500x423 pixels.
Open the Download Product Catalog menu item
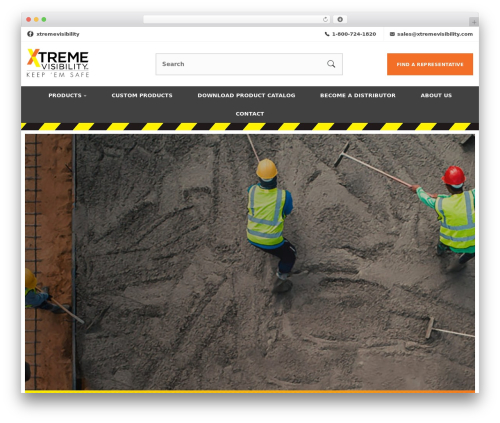point(246,95)
